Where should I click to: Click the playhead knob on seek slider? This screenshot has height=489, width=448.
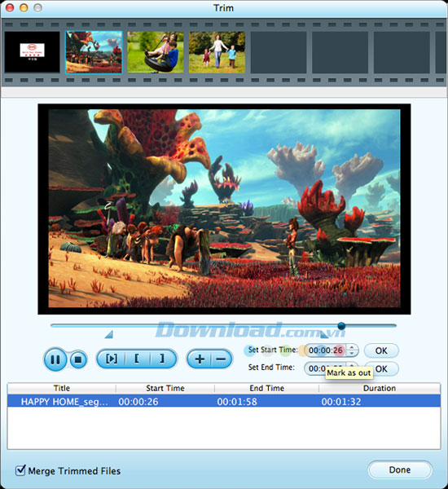pos(341,326)
